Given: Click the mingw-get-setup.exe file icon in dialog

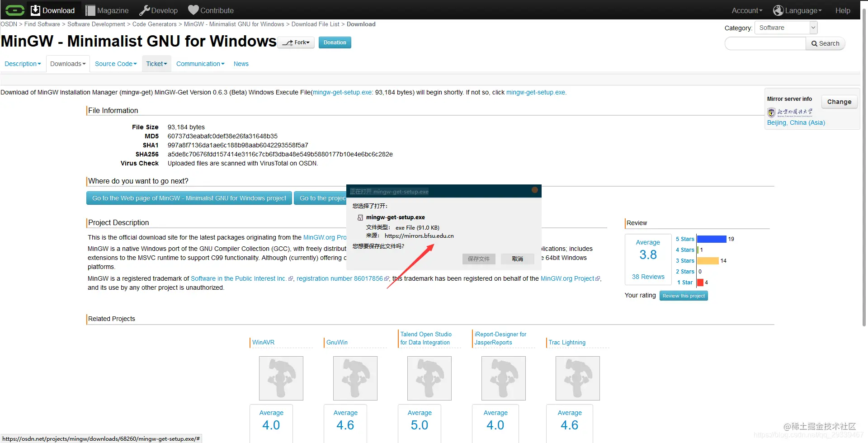Looking at the screenshot, I should (x=360, y=217).
